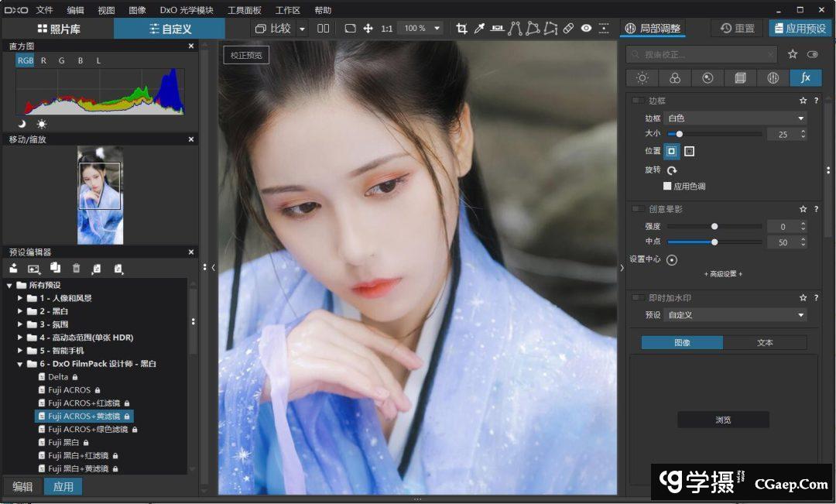The height and width of the screenshot is (504, 836).
Task: Click the rotate border arrow icon
Action: [x=672, y=170]
